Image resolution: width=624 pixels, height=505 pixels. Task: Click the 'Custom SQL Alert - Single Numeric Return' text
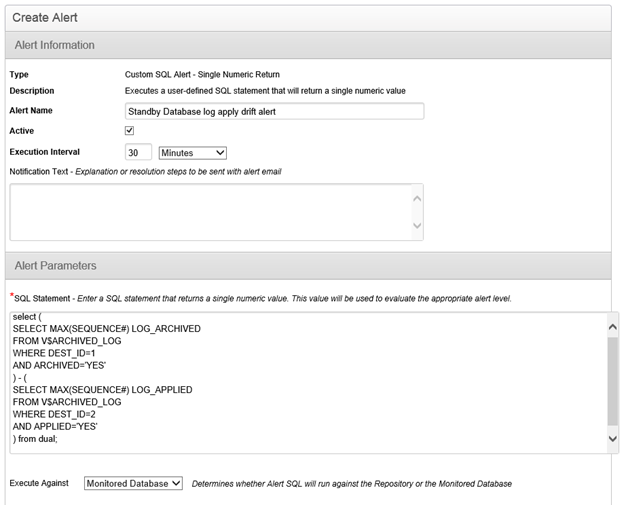coord(202,74)
